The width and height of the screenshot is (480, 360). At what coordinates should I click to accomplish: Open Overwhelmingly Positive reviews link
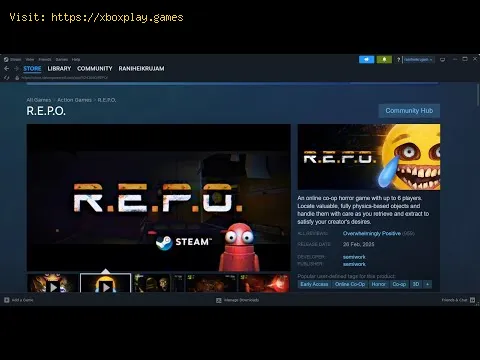coord(372,233)
